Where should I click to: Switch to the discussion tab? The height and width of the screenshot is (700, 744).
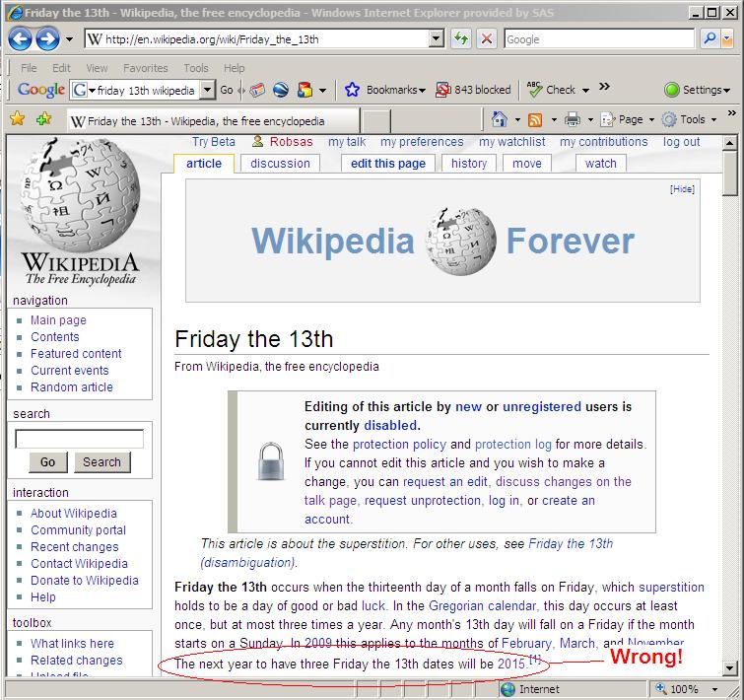click(280, 164)
